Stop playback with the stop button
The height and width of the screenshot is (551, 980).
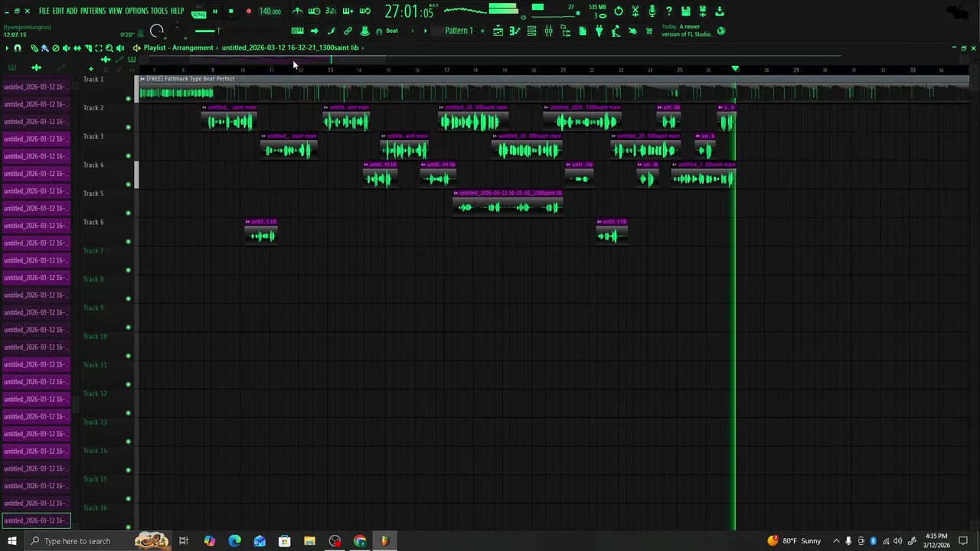230,11
